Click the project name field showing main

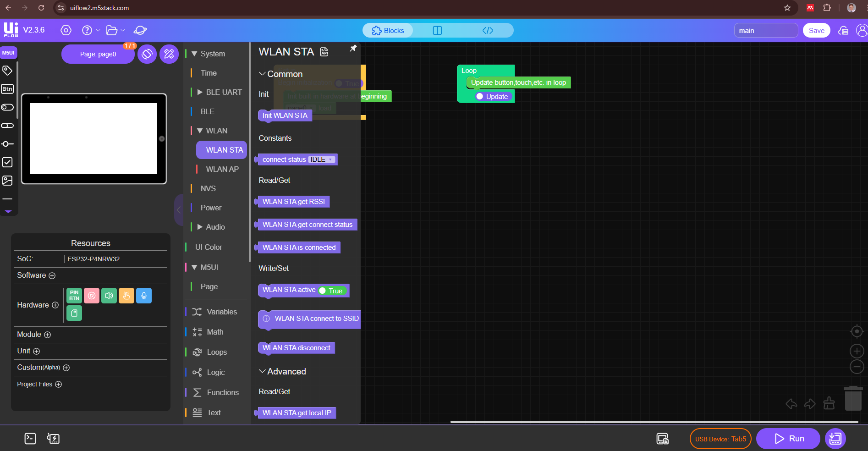pyautogui.click(x=765, y=31)
